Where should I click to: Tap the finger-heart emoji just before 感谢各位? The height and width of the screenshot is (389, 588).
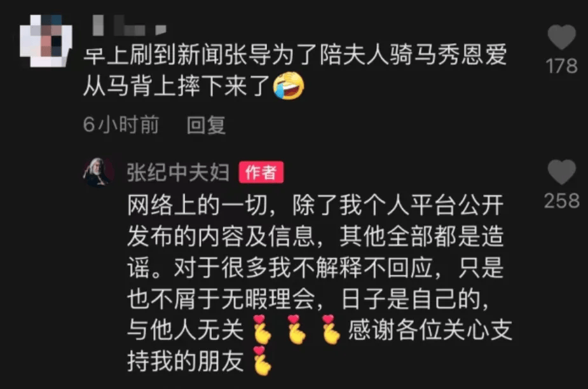331,330
